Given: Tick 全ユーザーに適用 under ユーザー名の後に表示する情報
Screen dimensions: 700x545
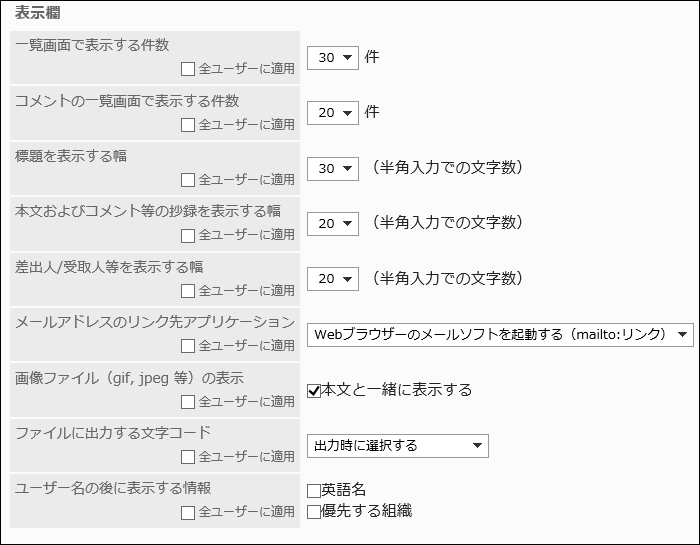Looking at the screenshot, I should (x=188, y=512).
